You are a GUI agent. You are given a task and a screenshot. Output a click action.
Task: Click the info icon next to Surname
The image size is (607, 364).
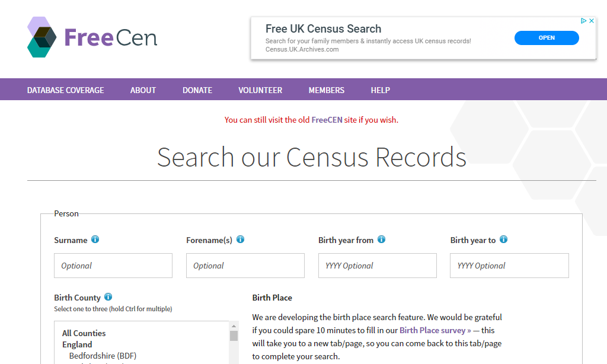(95, 240)
